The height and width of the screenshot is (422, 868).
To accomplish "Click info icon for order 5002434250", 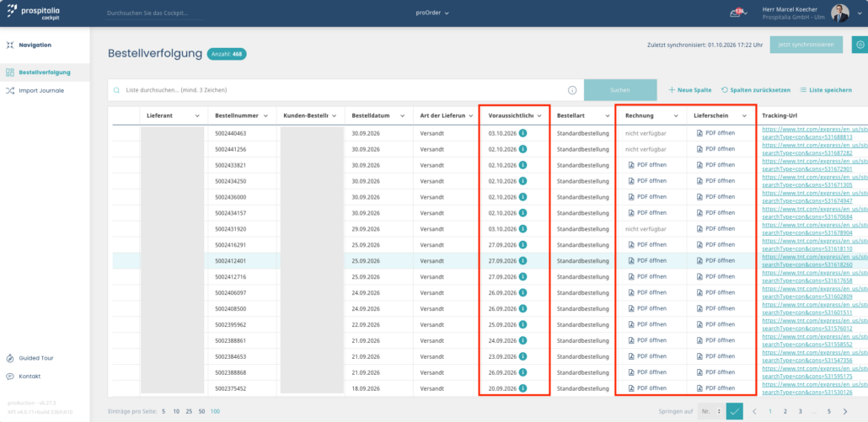I will point(523,181).
